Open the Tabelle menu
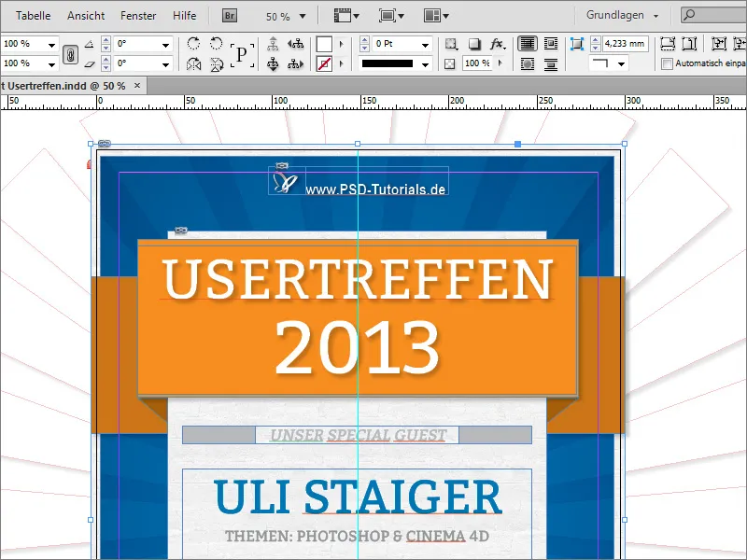Screen dimensions: 747x560 pos(33,16)
